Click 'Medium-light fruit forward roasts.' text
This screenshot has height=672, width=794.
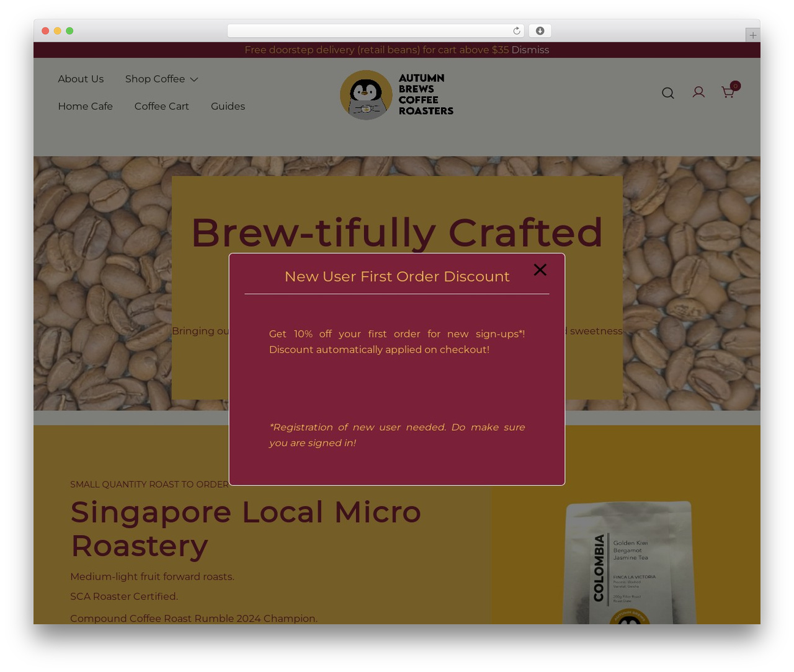coord(152,577)
